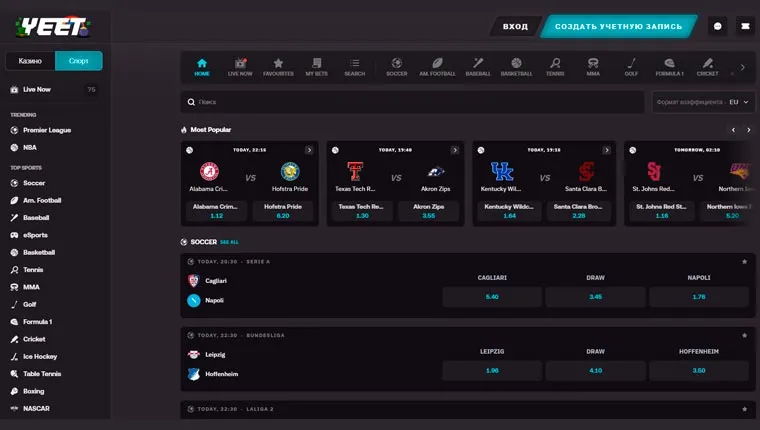Open Cricket in the sidebar

coord(34,339)
